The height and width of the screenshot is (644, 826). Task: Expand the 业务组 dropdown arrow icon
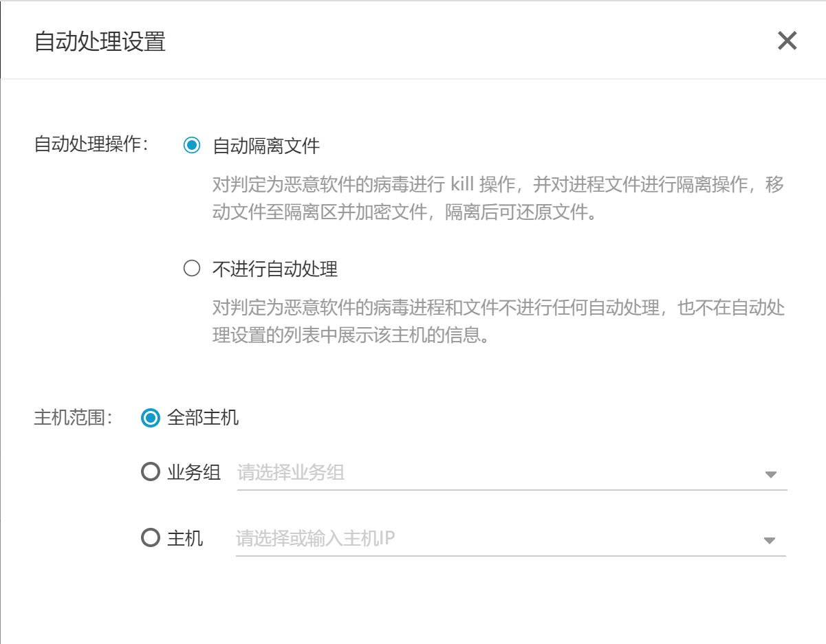[x=770, y=474]
